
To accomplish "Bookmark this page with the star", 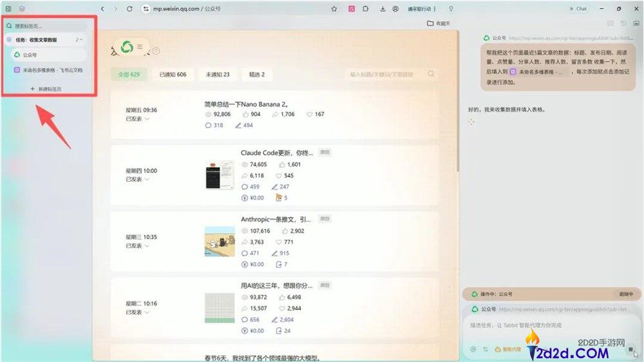I will click(334, 8).
